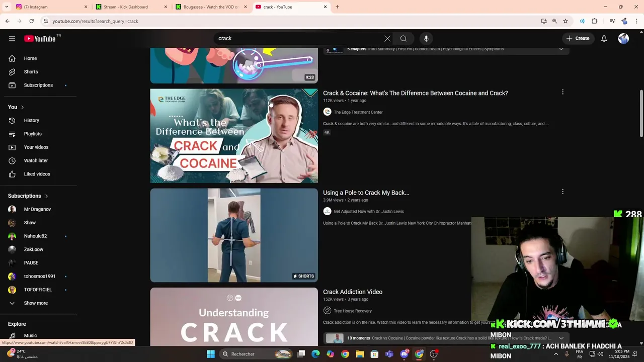The image size is (644, 362).
Task: Reload the current page
Action: (31, 21)
